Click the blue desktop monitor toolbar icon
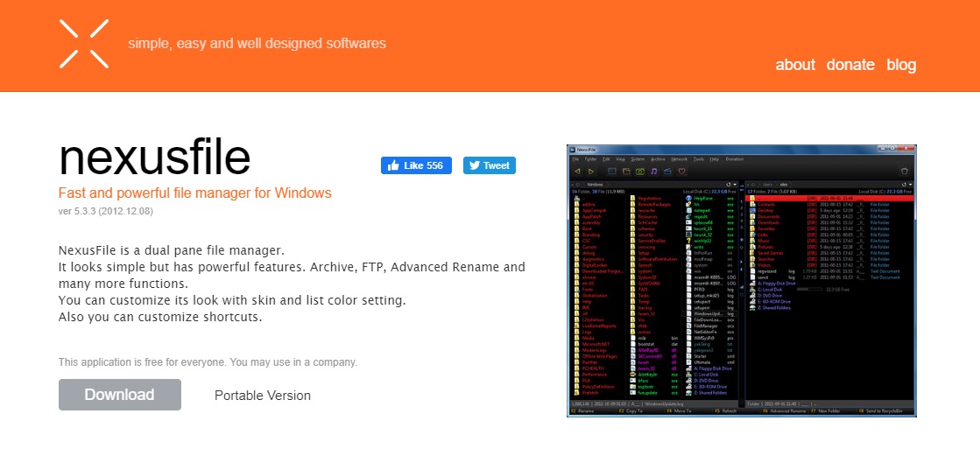 (x=611, y=172)
